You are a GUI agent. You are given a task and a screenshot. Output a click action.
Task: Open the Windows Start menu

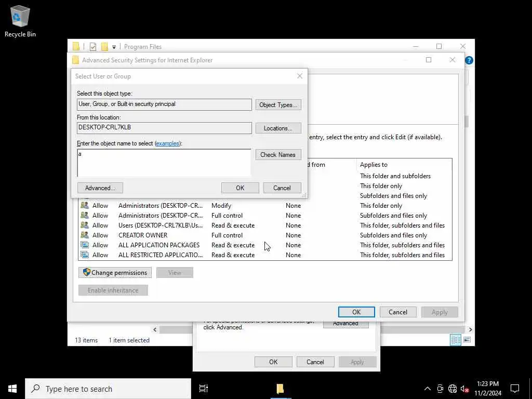[x=12, y=389]
